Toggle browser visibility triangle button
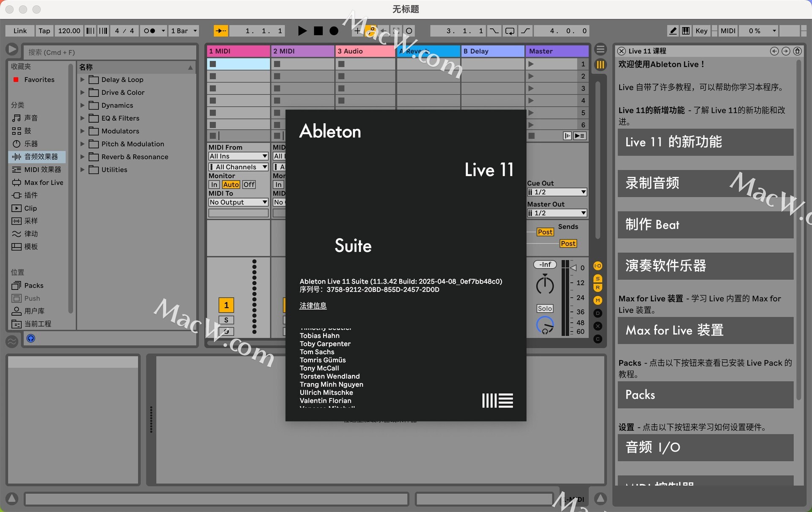This screenshot has width=812, height=512. [x=12, y=50]
